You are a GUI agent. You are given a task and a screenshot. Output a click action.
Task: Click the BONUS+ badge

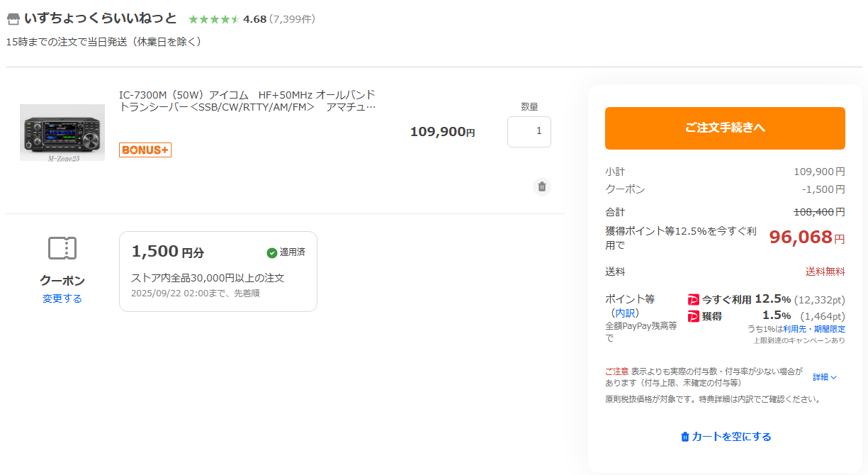145,150
